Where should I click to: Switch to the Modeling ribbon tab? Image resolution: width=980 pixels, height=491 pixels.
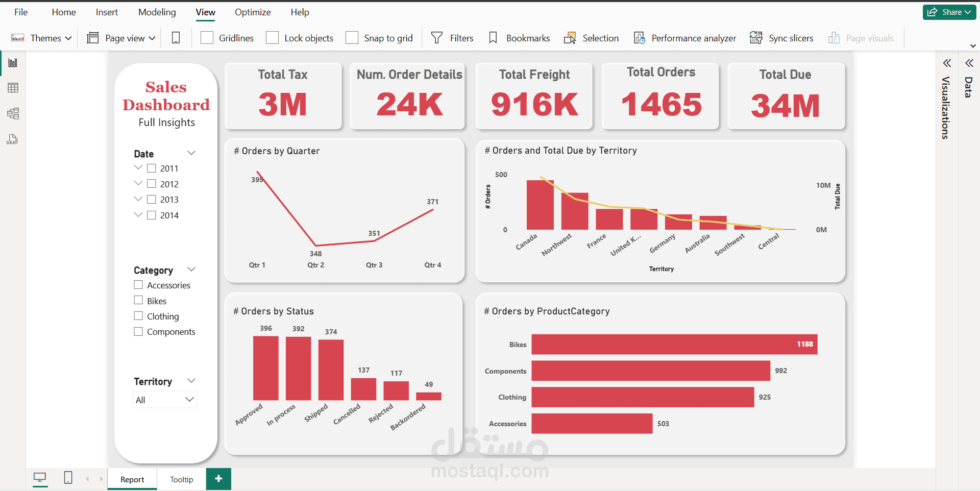[157, 12]
